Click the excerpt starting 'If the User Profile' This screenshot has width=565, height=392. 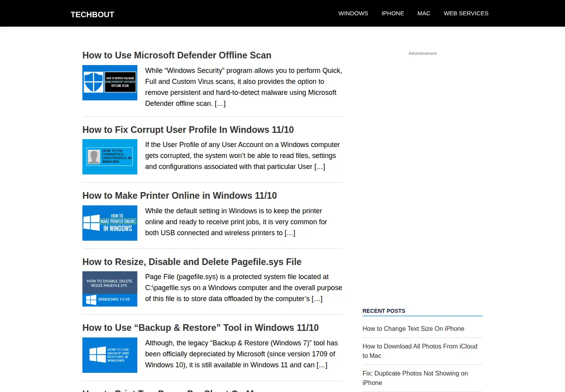tap(242, 156)
